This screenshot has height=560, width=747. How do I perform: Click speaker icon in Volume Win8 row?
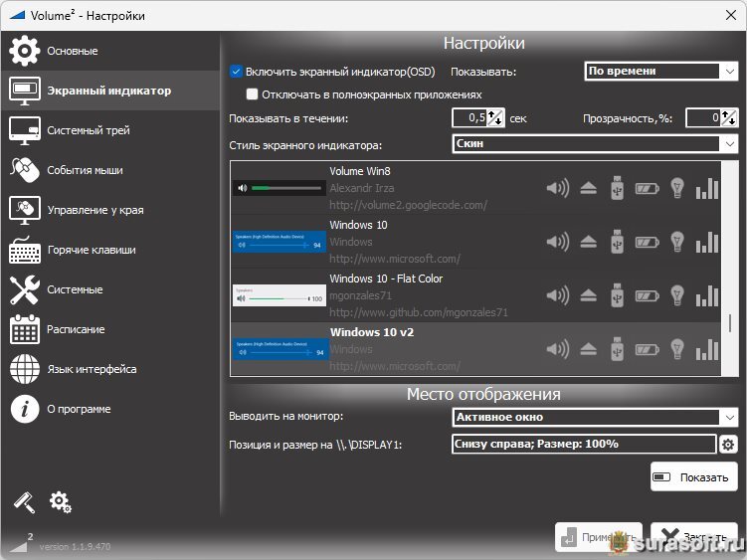557,187
